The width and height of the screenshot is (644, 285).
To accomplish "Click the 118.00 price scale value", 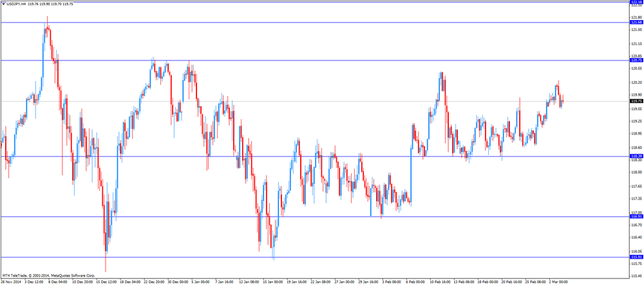I will (636, 172).
